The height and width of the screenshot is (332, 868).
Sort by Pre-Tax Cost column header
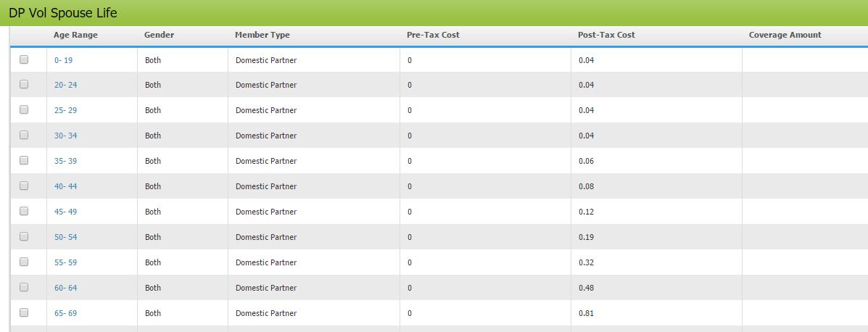tap(433, 35)
